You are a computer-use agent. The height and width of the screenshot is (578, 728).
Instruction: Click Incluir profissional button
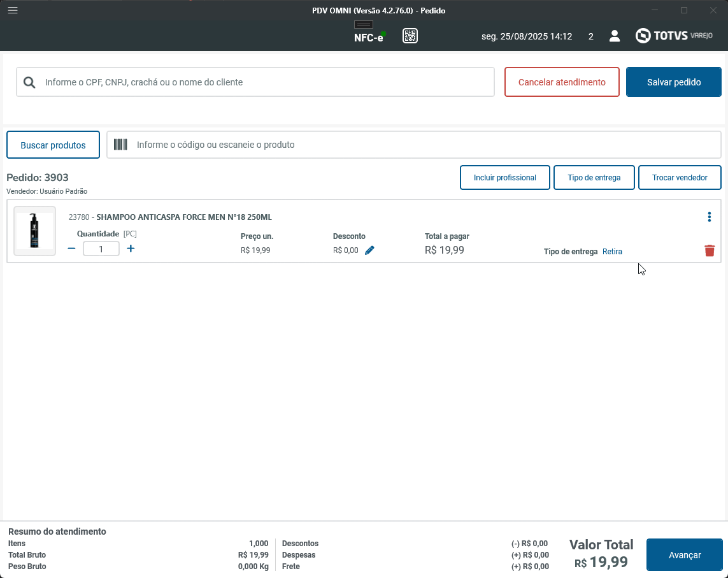coord(504,178)
